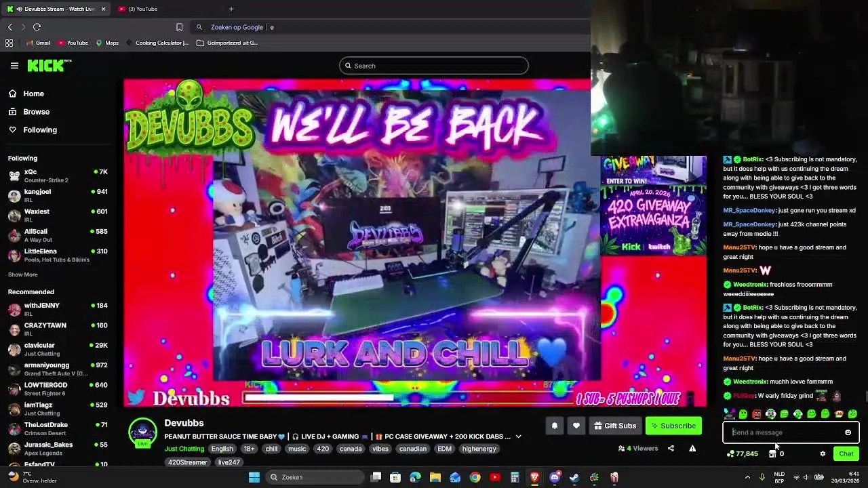
Task: Open chat settings gear
Action: [823, 454]
